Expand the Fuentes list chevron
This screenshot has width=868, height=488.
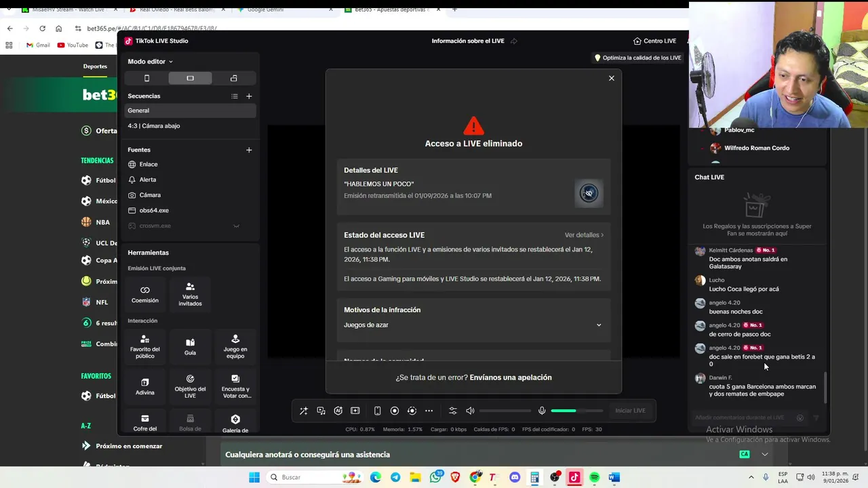(x=236, y=226)
